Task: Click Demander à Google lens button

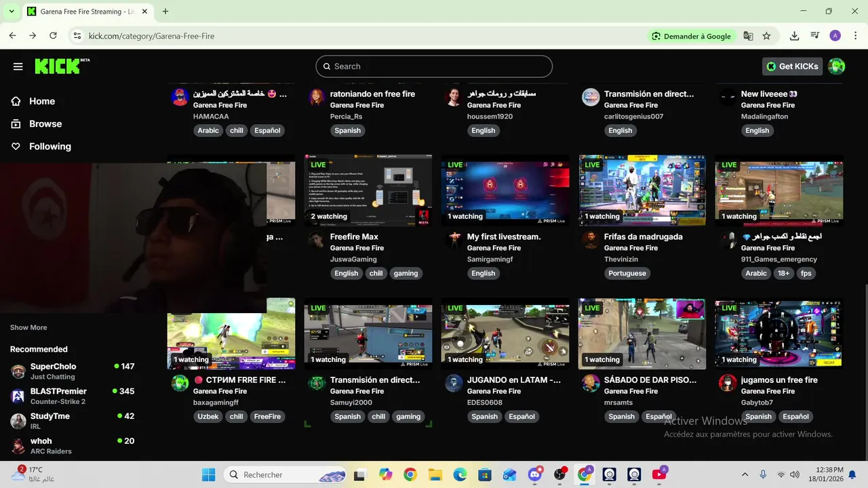Action: coord(692,36)
